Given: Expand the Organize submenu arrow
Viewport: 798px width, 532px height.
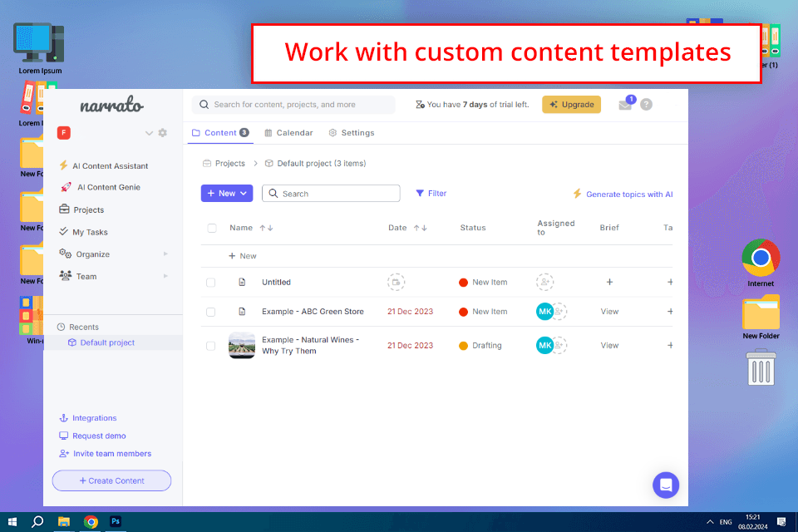Looking at the screenshot, I should 165,254.
